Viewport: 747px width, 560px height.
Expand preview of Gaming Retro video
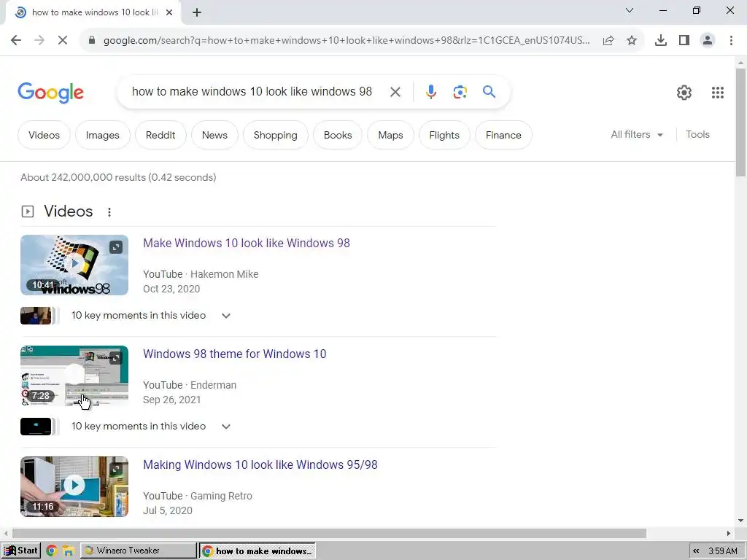point(116,469)
